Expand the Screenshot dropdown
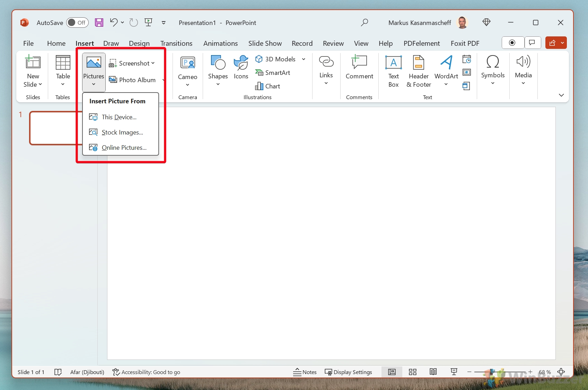Screen dimensions: 588x390 click(153, 63)
